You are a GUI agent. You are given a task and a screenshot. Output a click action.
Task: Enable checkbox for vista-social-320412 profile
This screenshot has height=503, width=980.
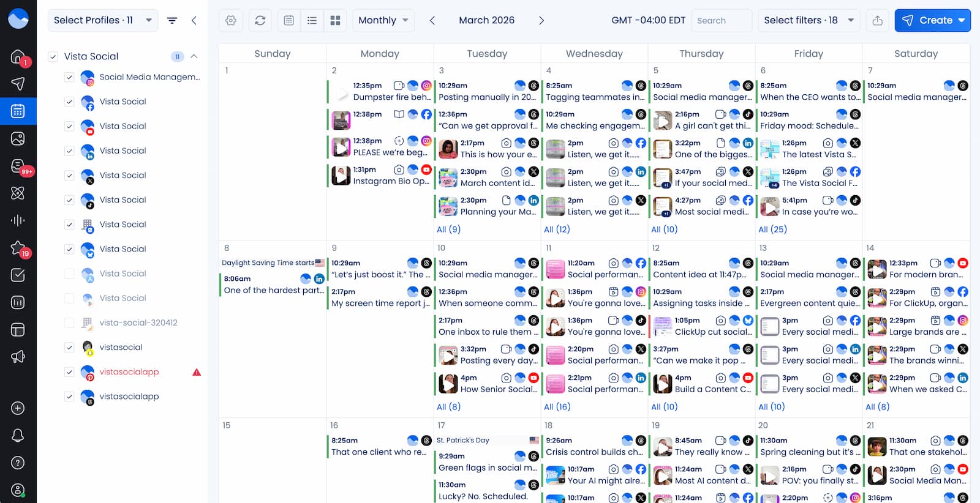[x=69, y=322]
